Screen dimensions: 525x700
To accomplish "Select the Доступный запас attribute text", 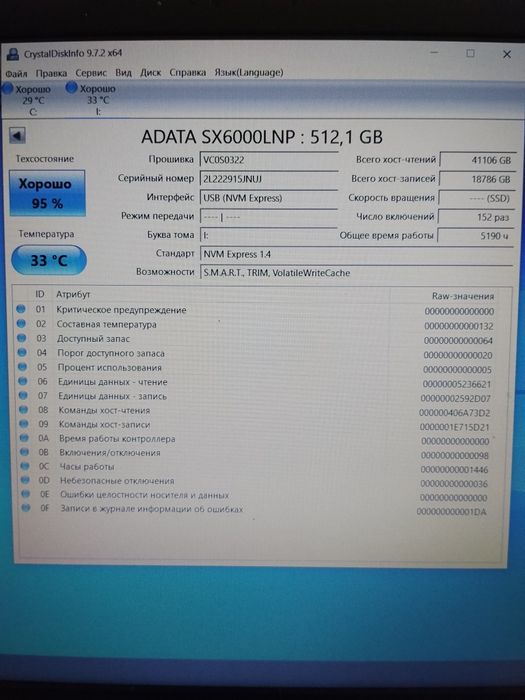I will pyautogui.click(x=93, y=339).
